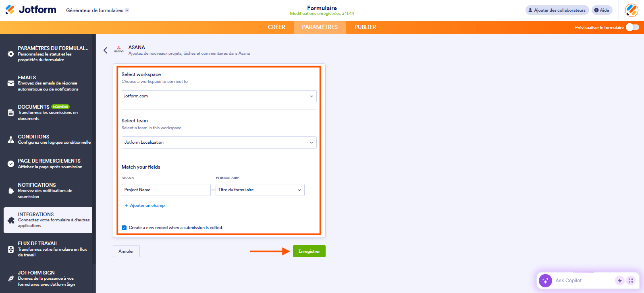Open the Intégrations section
Screen dimensions: 644x293
48,220
